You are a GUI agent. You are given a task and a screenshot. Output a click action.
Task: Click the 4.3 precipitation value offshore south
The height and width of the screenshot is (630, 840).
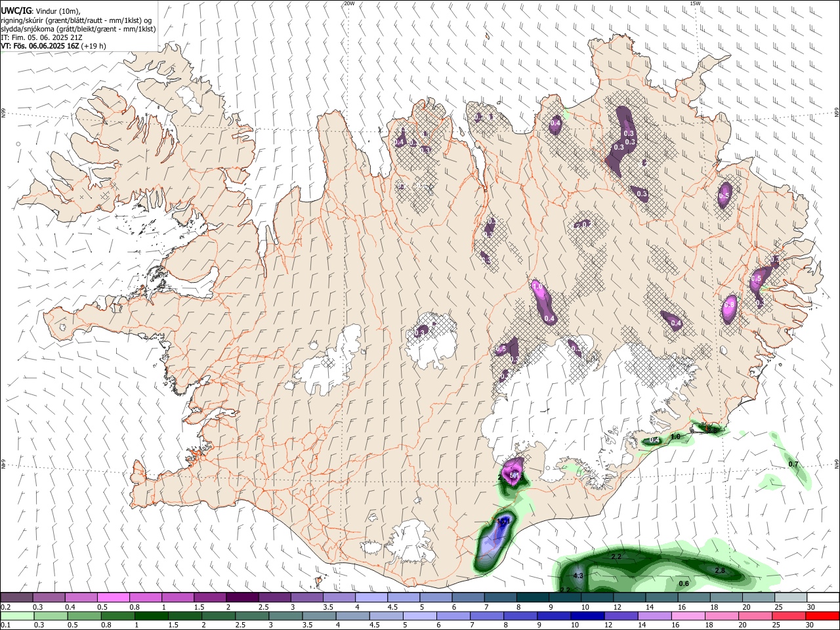tap(578, 576)
